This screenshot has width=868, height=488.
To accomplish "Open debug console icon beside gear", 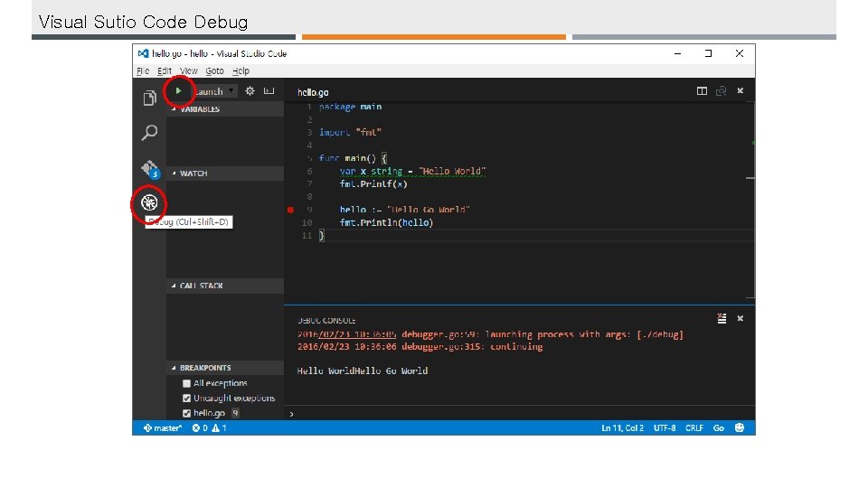I will [x=269, y=90].
